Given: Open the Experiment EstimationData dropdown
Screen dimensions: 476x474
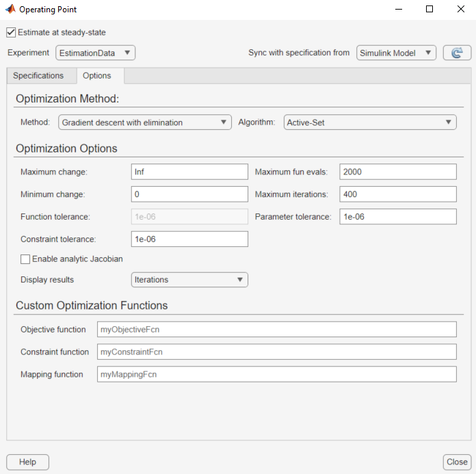Looking at the screenshot, I should point(95,53).
